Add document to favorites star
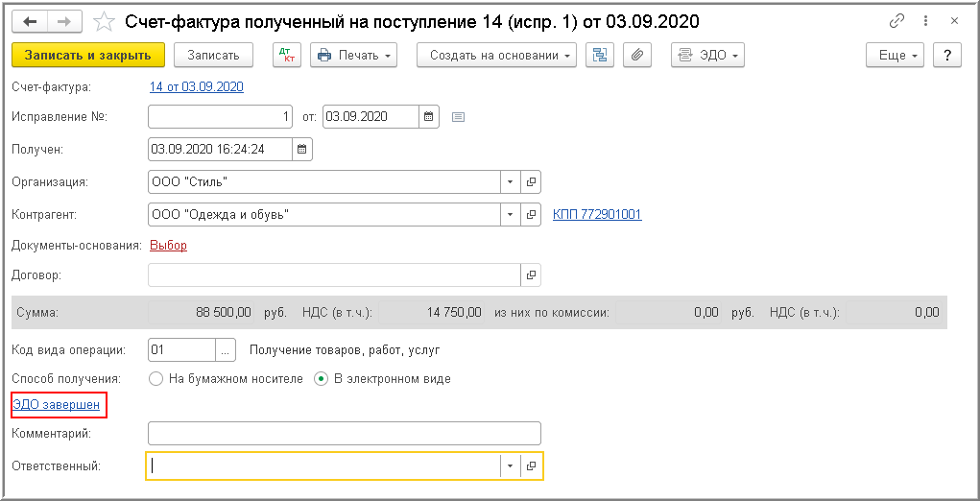 click(106, 21)
